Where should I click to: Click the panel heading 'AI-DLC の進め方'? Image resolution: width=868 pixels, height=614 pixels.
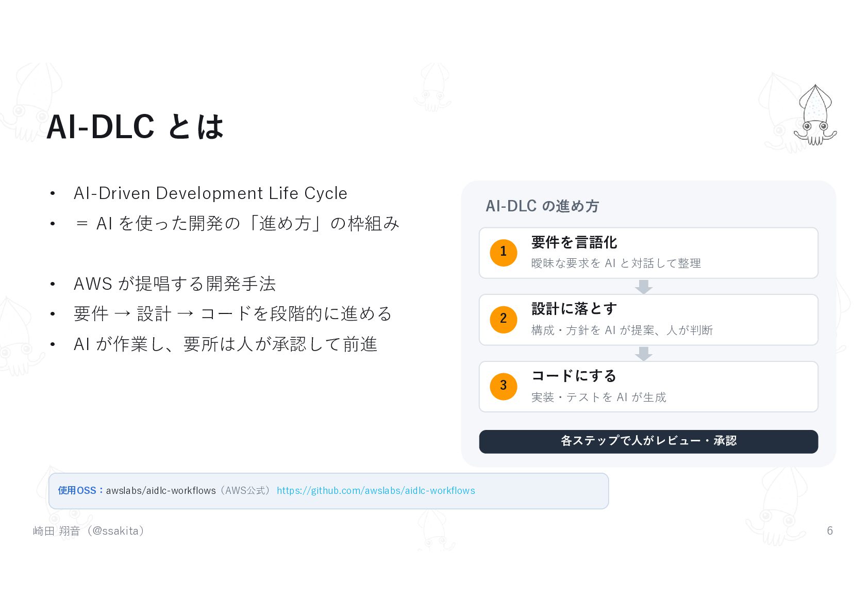[x=542, y=206]
